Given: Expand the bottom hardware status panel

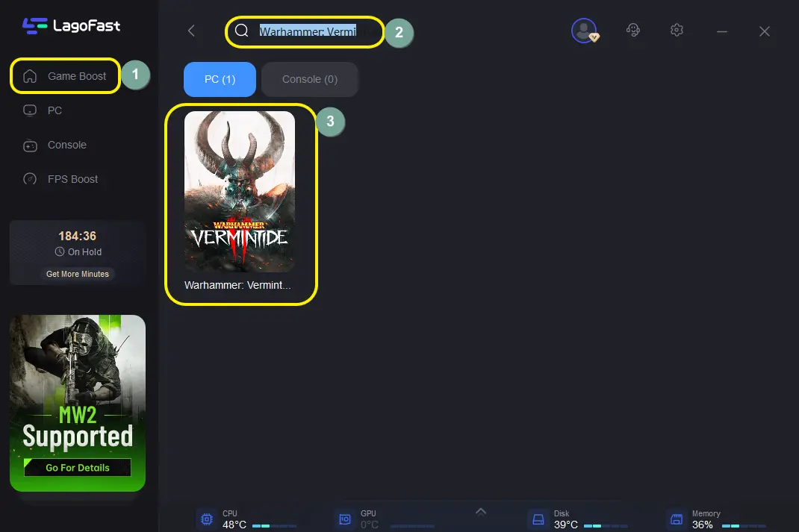Looking at the screenshot, I should [481, 511].
